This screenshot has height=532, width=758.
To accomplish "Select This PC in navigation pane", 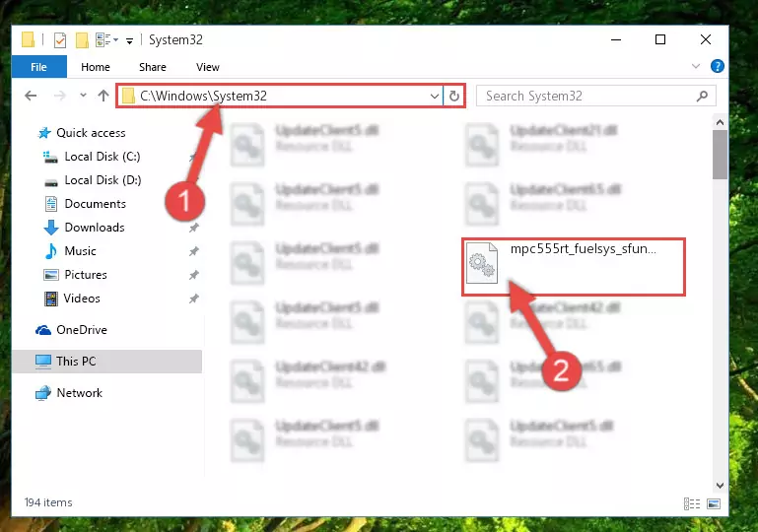I will point(106,362).
